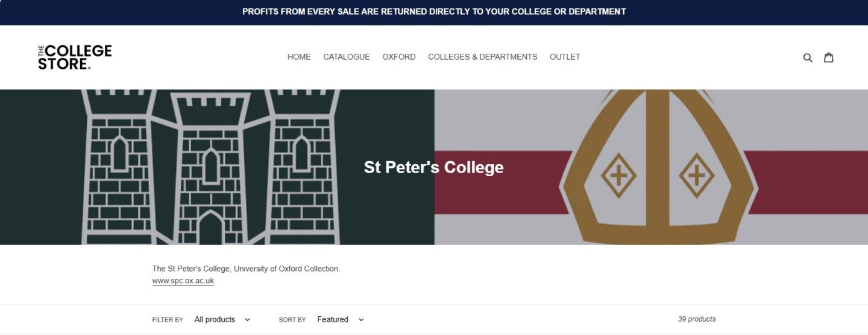The height and width of the screenshot is (335, 868).
Task: Click the castle towers emblem in banner
Action: 210,168
